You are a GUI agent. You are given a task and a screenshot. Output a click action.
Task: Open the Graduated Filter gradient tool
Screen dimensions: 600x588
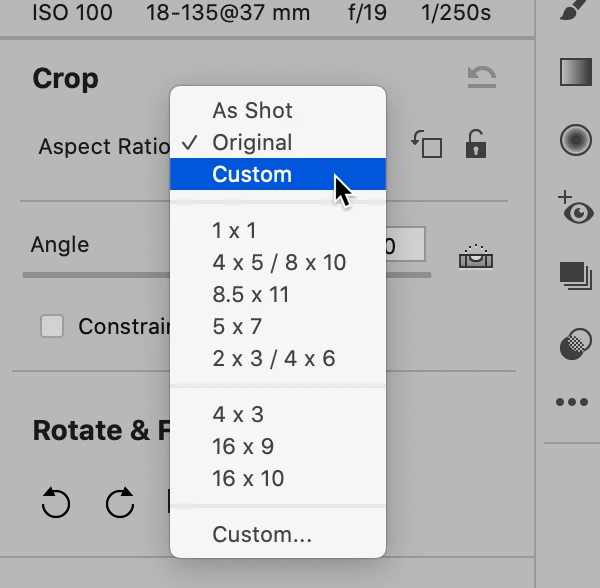click(573, 74)
